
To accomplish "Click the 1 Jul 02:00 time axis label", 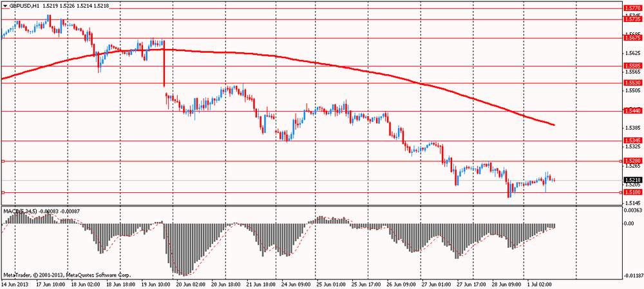I will (x=539, y=284).
